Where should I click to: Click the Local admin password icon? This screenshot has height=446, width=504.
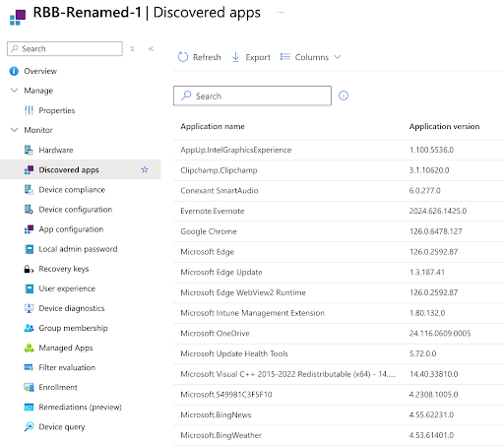coord(29,249)
